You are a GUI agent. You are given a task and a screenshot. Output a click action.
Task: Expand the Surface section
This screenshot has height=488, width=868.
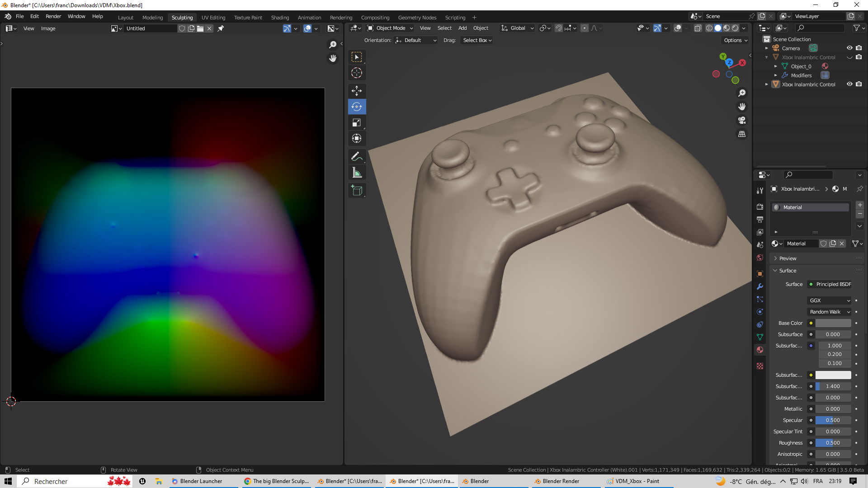click(788, 271)
